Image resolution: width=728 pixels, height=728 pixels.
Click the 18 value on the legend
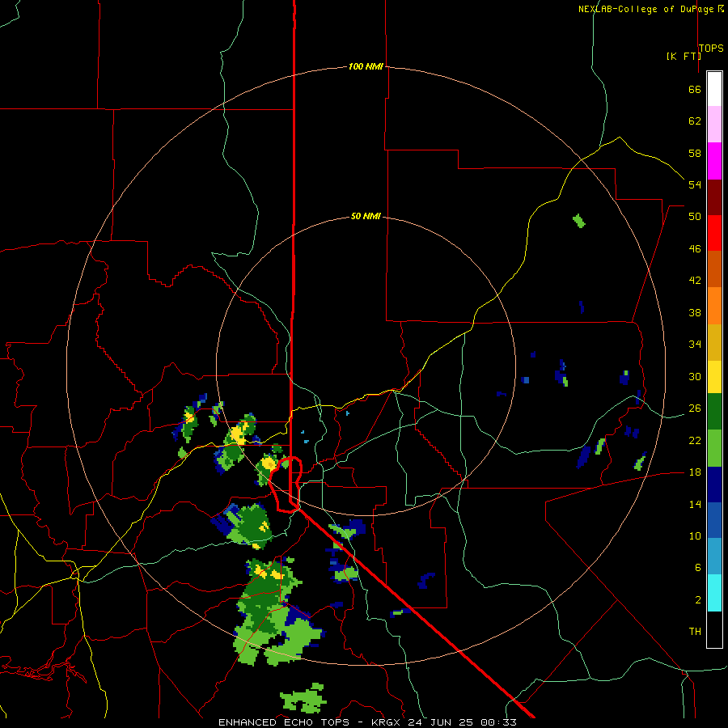pyautogui.click(x=695, y=472)
